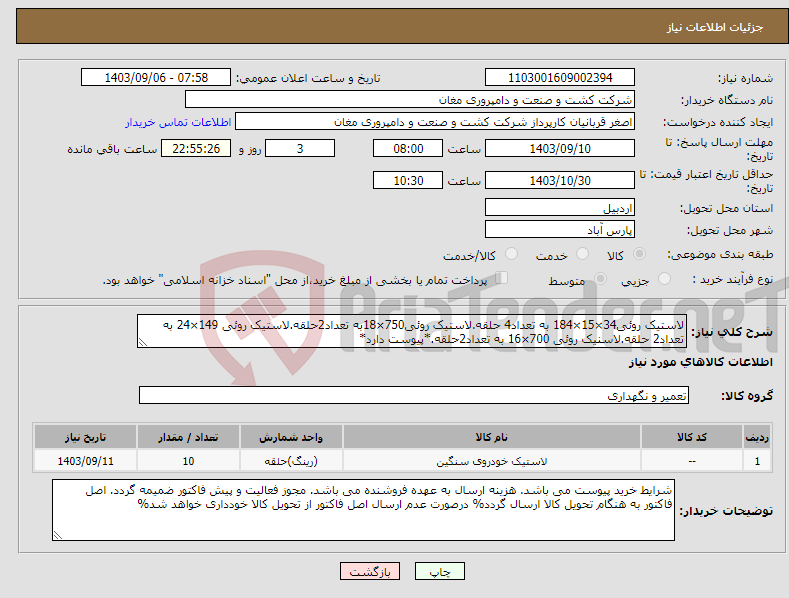
Task: Click the واحد شمارش column header
Action: point(291,437)
